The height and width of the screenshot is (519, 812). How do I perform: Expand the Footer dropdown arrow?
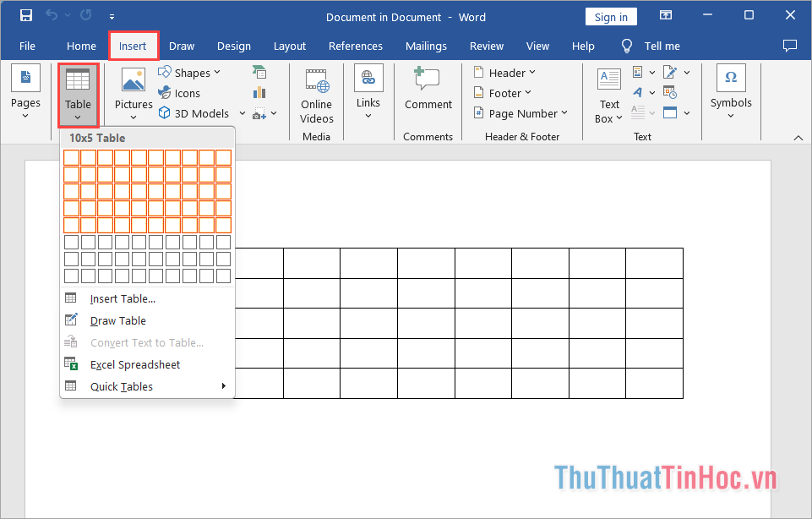[528, 93]
